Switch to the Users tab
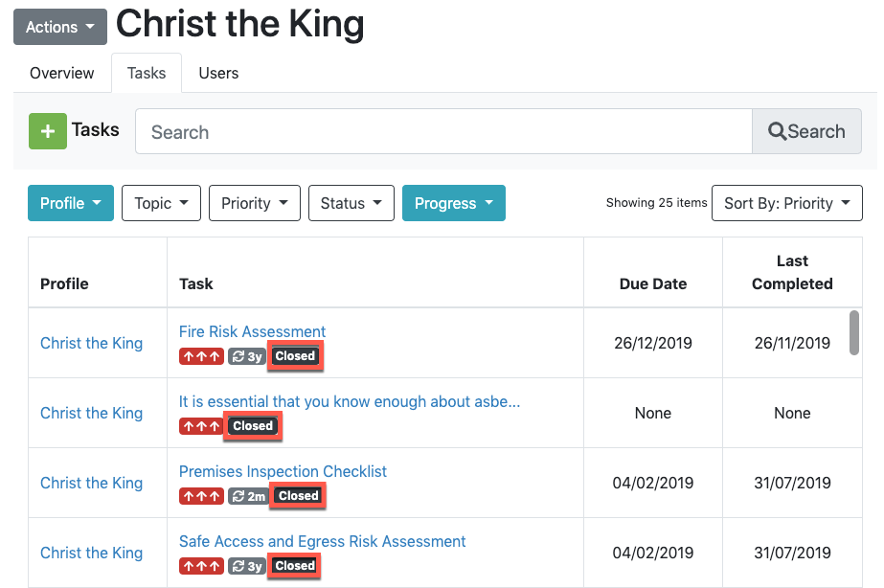The width and height of the screenshot is (884, 588). pos(217,73)
